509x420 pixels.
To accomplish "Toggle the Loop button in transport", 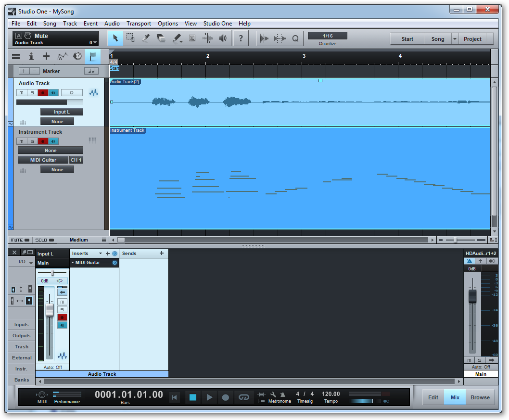I will (x=243, y=397).
